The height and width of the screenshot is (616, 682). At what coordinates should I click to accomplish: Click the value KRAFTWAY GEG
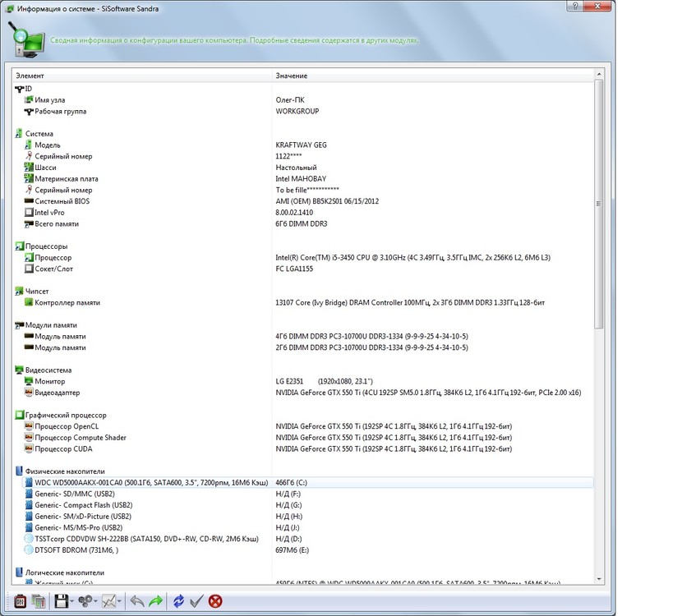click(301, 145)
